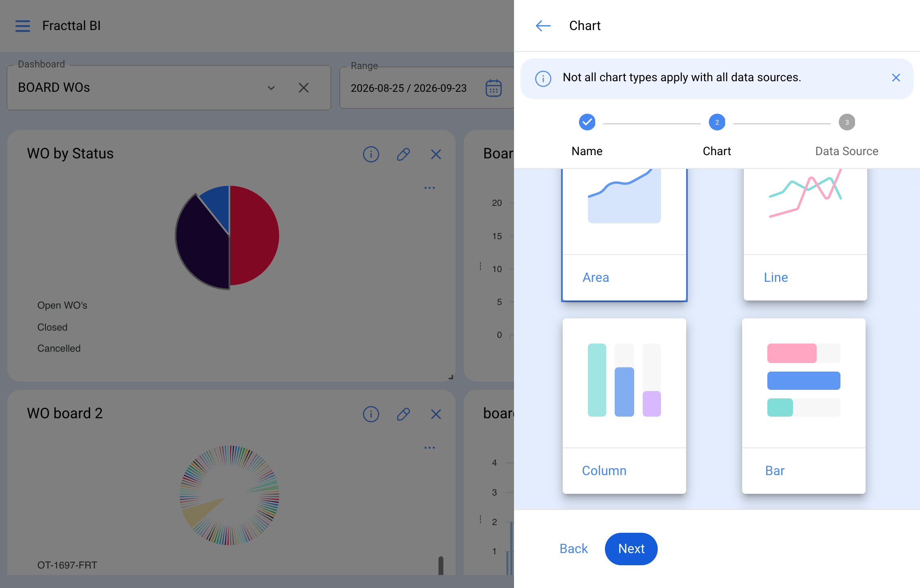The image size is (920, 588).
Task: Dismiss the chart types info banner
Action: coord(896,78)
